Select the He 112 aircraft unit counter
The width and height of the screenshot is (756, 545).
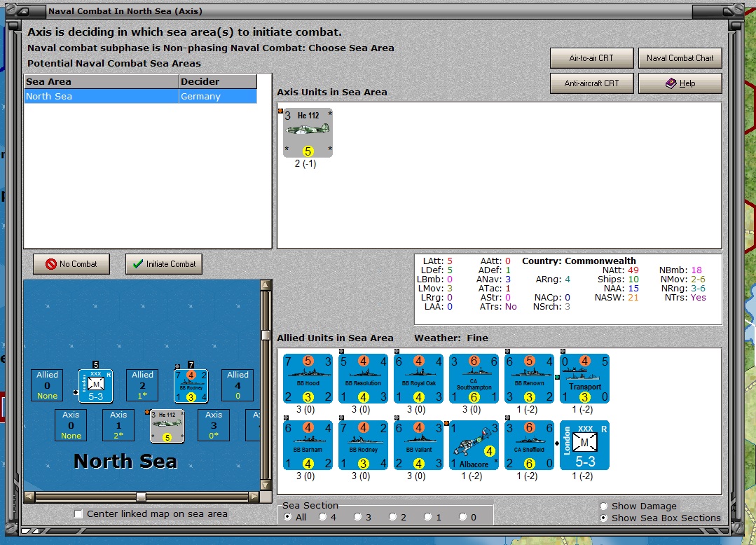coord(308,132)
